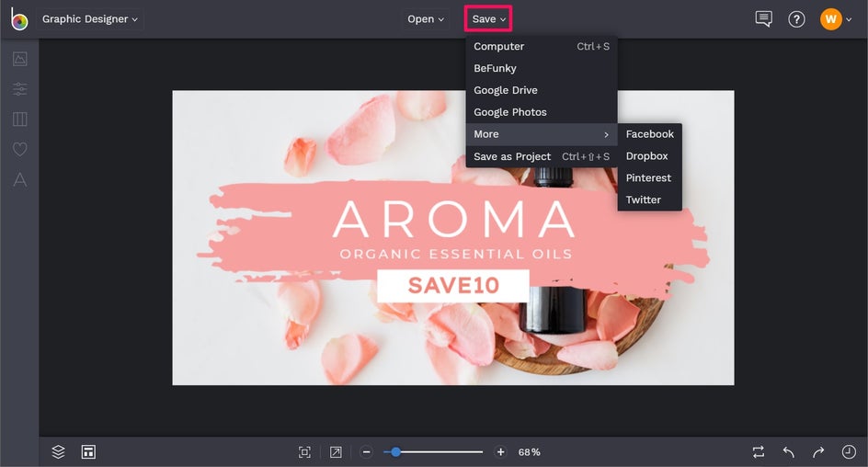Save to Google Photos
Screen dimensions: 868x467
542,112
